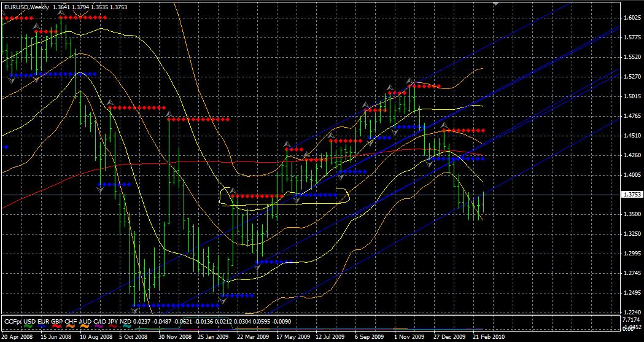Image resolution: width=644 pixels, height=342 pixels.
Task: Click the blue wavy swatch under EUR
Action: click(42, 326)
